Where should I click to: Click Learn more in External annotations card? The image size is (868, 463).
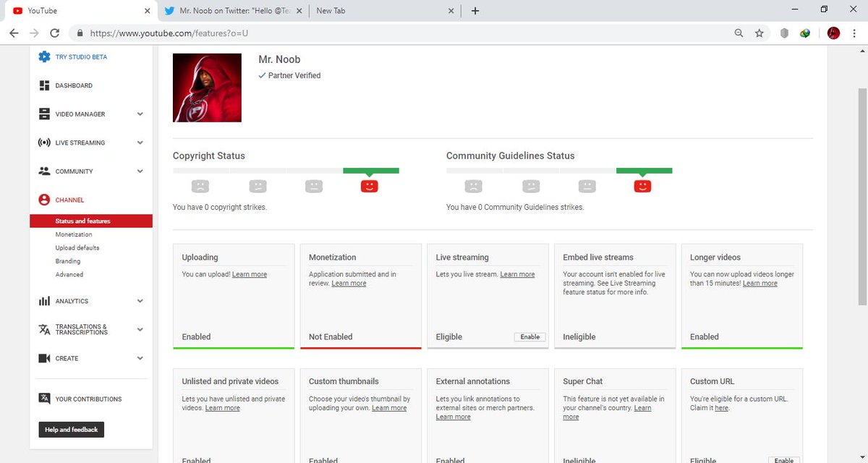point(454,417)
